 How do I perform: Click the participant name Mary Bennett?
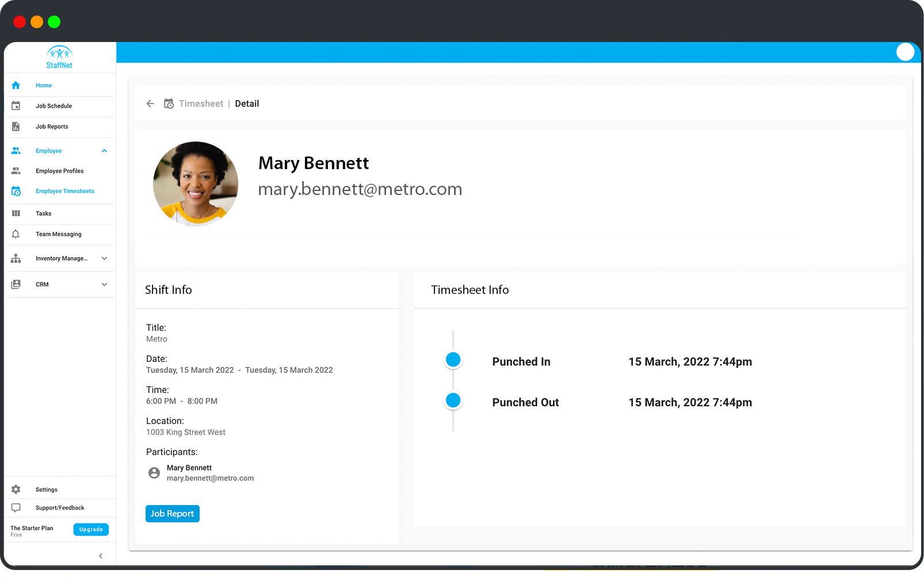pyautogui.click(x=189, y=468)
